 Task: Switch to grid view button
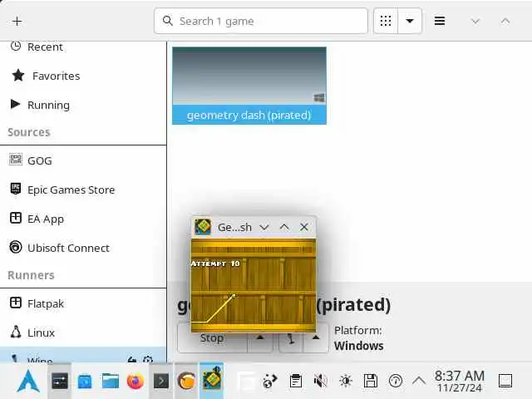click(386, 21)
